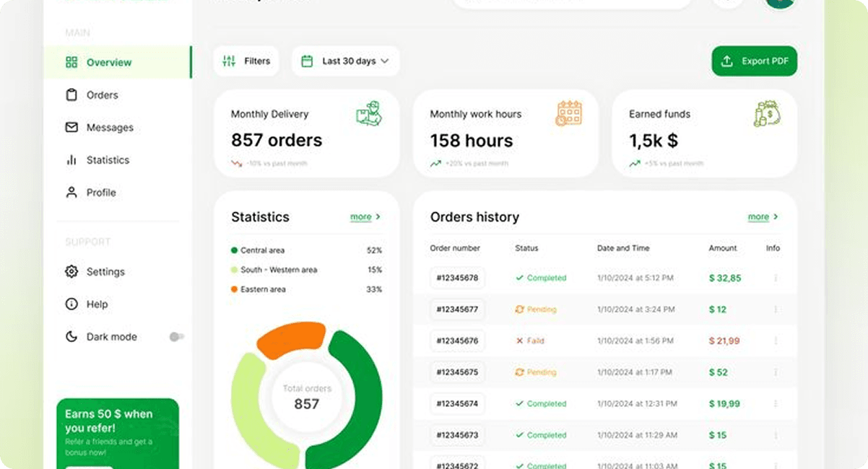Click the Total orders 857 chart center
This screenshot has height=469, width=868.
pos(307,398)
